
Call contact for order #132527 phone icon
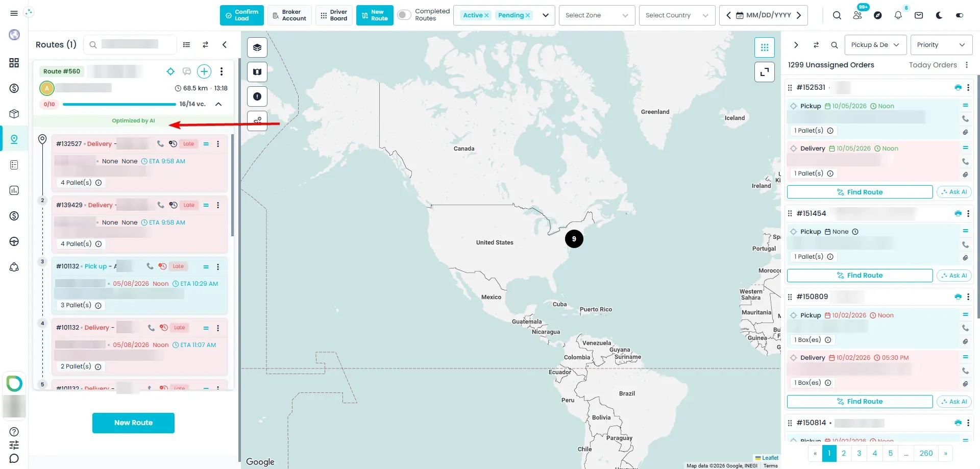click(x=160, y=144)
